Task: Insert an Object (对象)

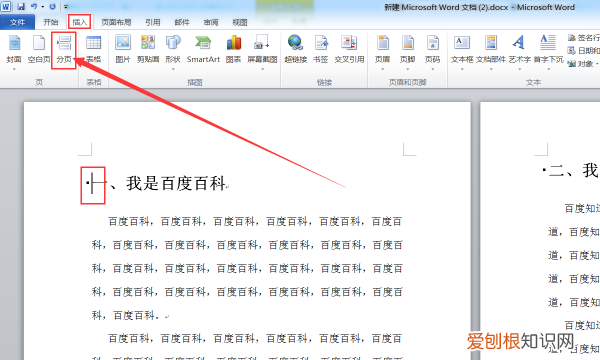Action: 582,64
